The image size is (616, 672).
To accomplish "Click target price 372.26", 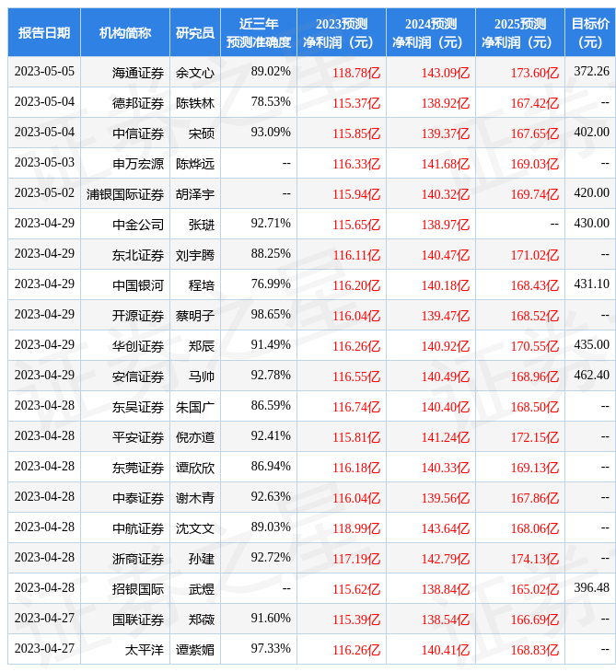I will click(591, 71).
